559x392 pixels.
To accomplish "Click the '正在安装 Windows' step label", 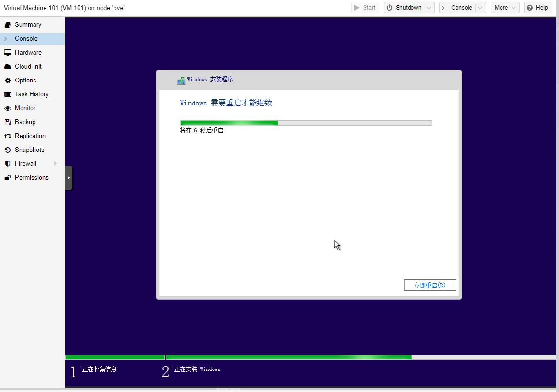I will coord(197,369).
